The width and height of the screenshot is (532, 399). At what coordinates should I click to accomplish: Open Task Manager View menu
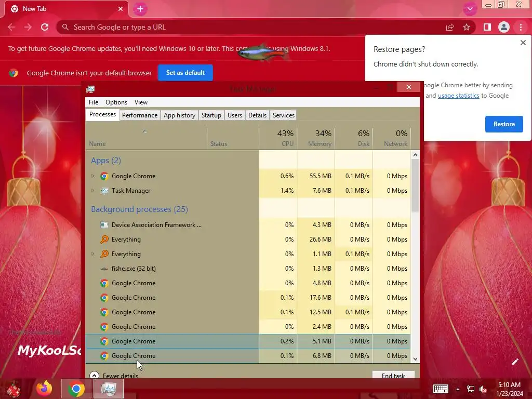[141, 102]
